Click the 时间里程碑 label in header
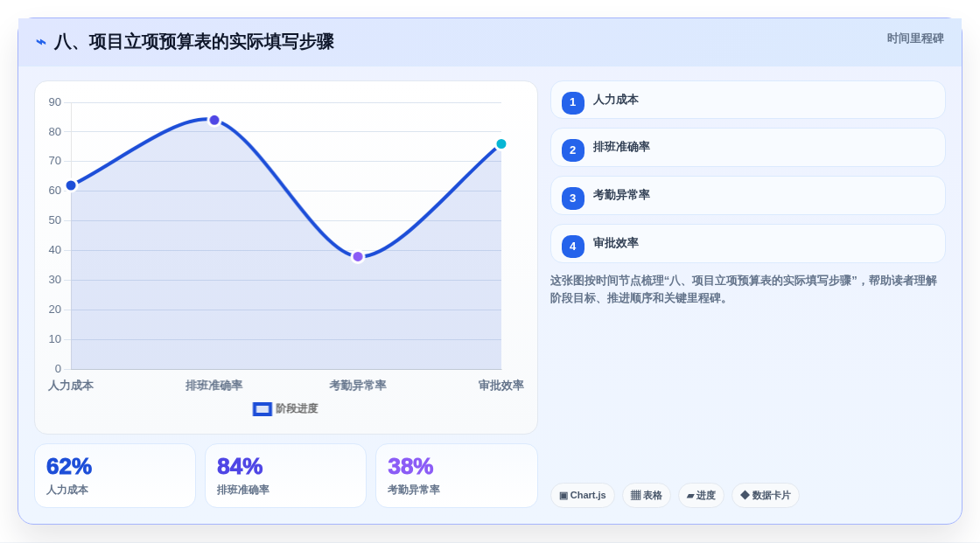 coord(915,38)
